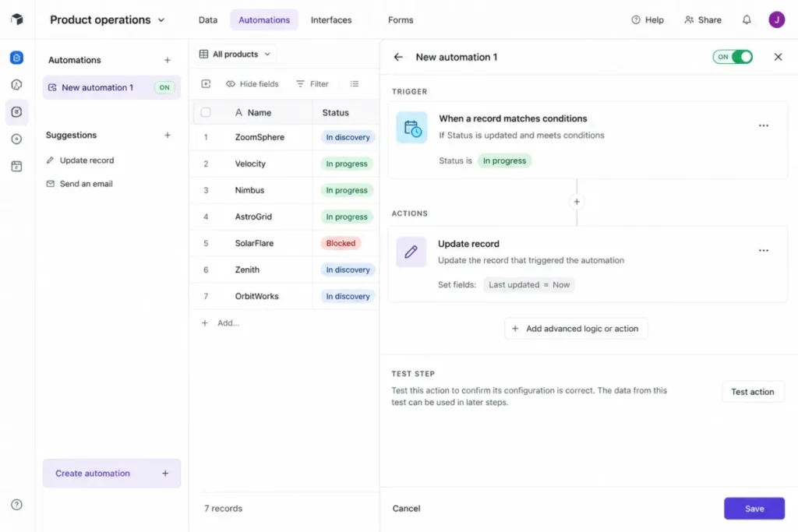Open the Filter option in toolbar
This screenshot has height=532, width=798.
point(312,84)
